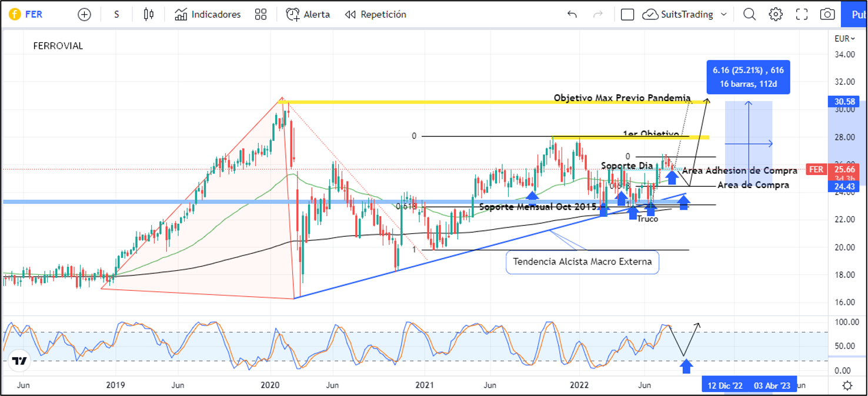Expand the EUR currency dropdown

point(844,39)
